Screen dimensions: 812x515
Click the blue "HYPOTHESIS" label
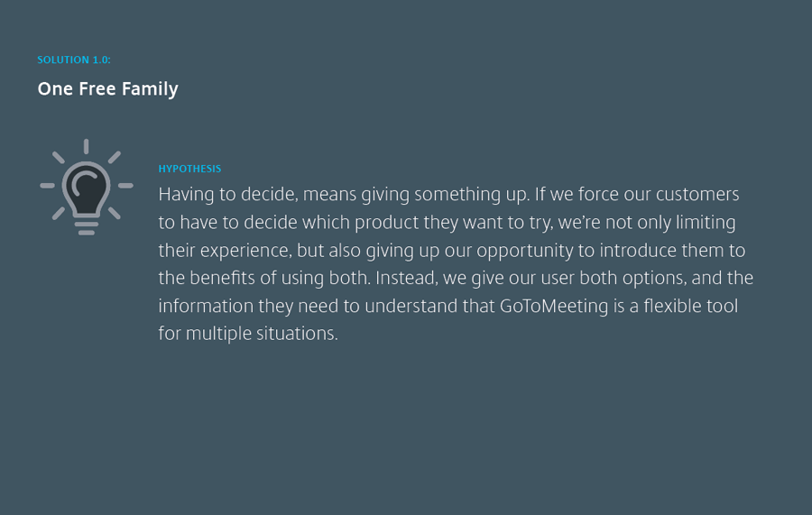pyautogui.click(x=189, y=169)
